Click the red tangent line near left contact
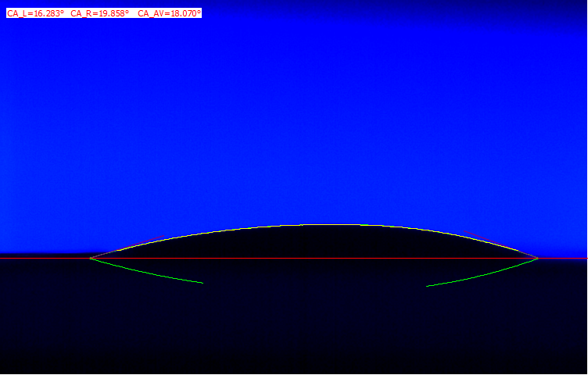The width and height of the screenshot is (588, 375). [x=109, y=252]
